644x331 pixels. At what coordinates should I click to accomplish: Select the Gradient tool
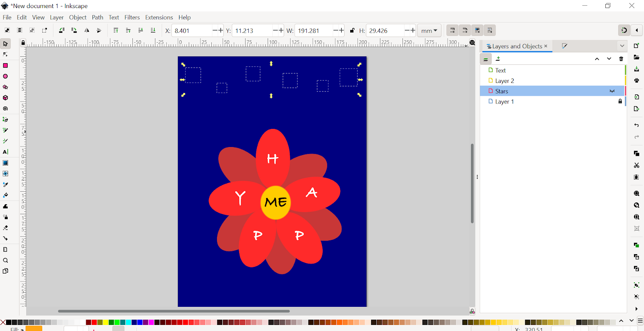(x=5, y=163)
